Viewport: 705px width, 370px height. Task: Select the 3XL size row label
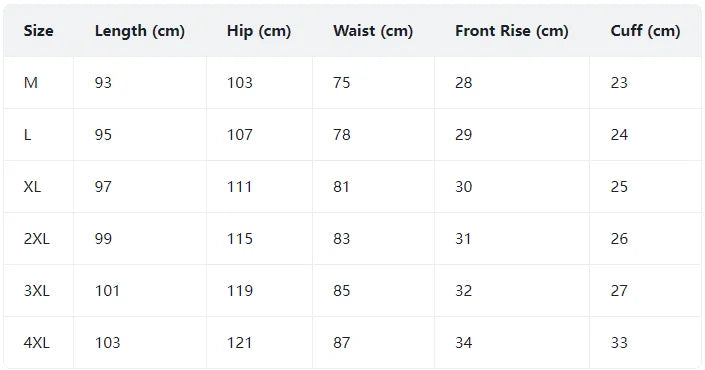pos(36,291)
